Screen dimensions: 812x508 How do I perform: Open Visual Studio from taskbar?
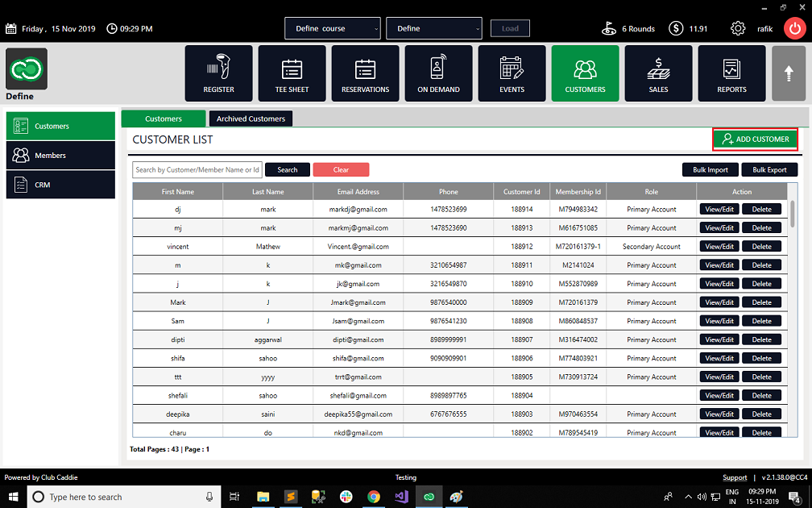tap(401, 497)
